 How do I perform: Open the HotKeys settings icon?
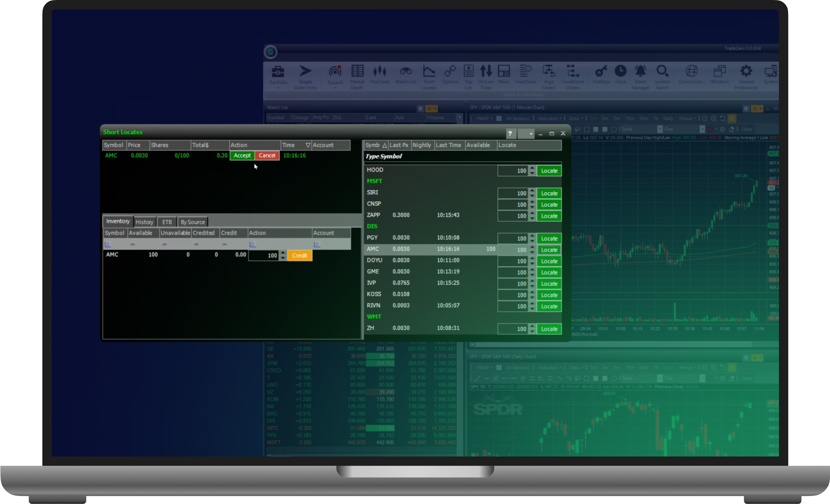(x=601, y=72)
